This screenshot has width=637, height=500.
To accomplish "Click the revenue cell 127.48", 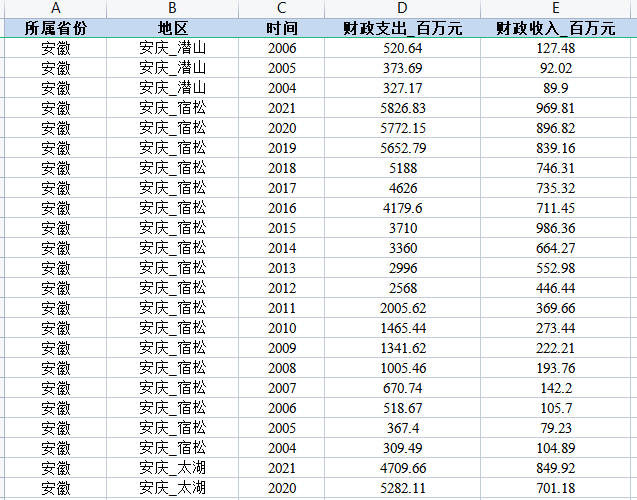I will [x=555, y=48].
